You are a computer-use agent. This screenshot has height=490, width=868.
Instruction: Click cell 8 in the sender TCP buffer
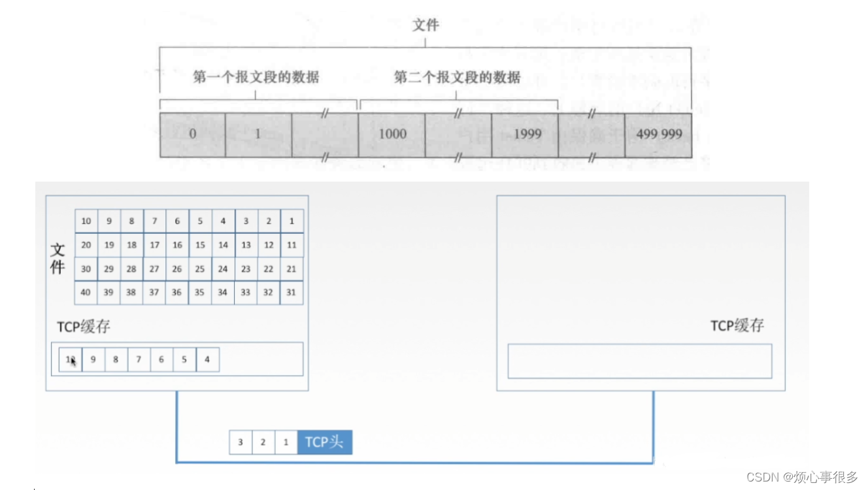pyautogui.click(x=116, y=359)
